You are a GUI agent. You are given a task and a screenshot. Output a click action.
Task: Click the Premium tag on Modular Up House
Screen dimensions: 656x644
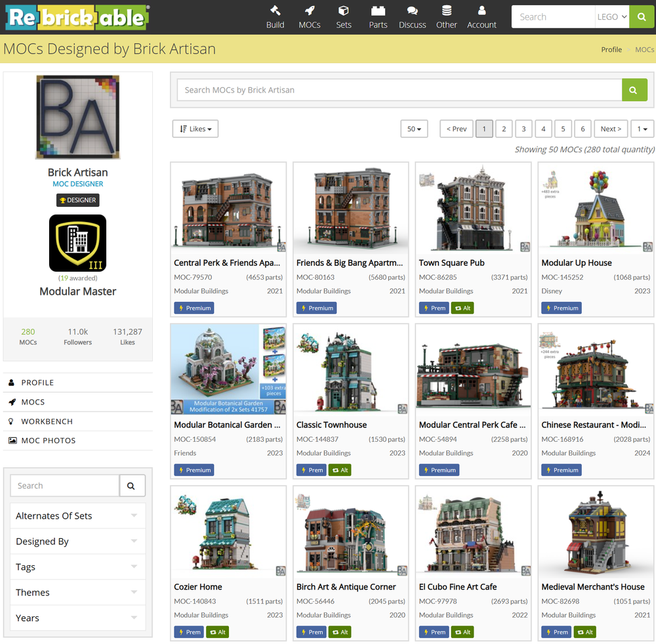pyautogui.click(x=562, y=308)
